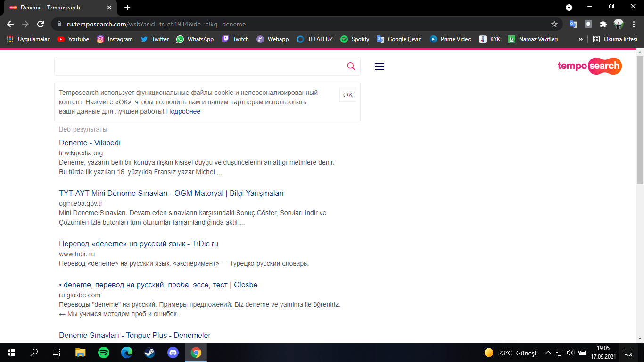Click the pink search magnifier icon
The image size is (644, 362).
pos(351,67)
